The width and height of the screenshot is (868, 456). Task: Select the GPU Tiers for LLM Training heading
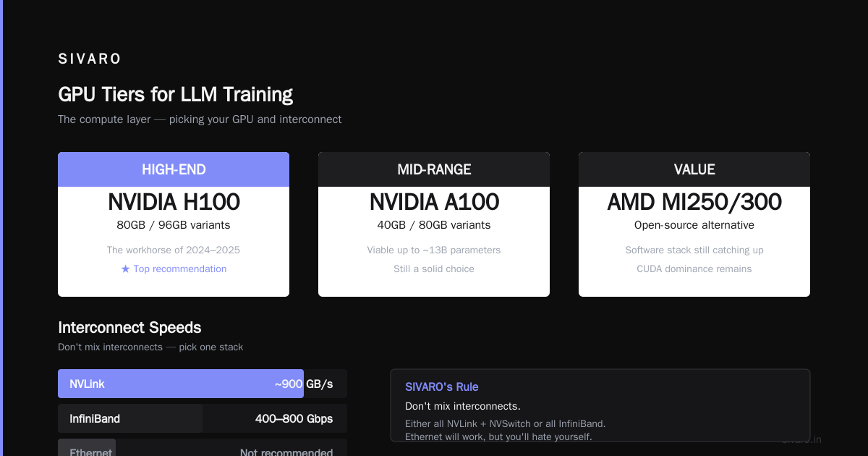click(176, 95)
